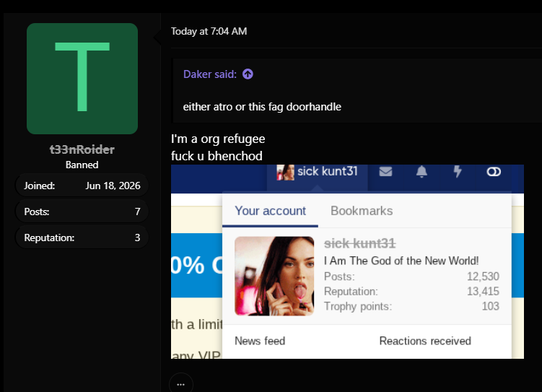The height and width of the screenshot is (392, 542).
Task: Open the News feed link
Action: [260, 341]
